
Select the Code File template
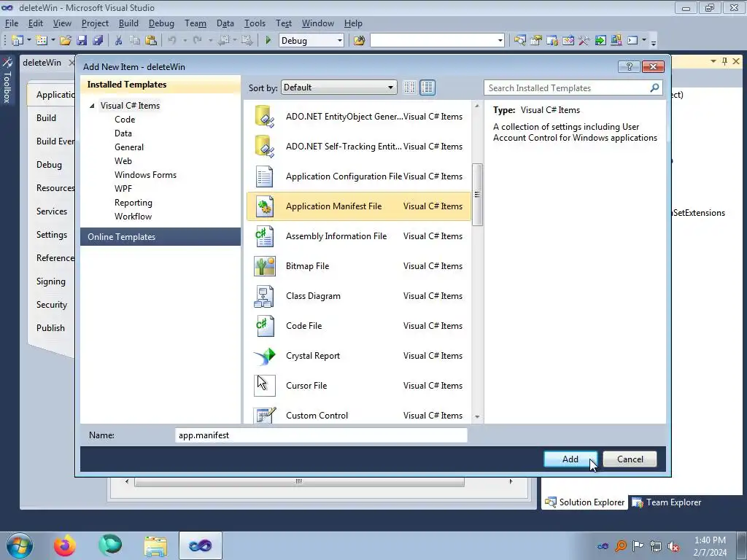359,326
